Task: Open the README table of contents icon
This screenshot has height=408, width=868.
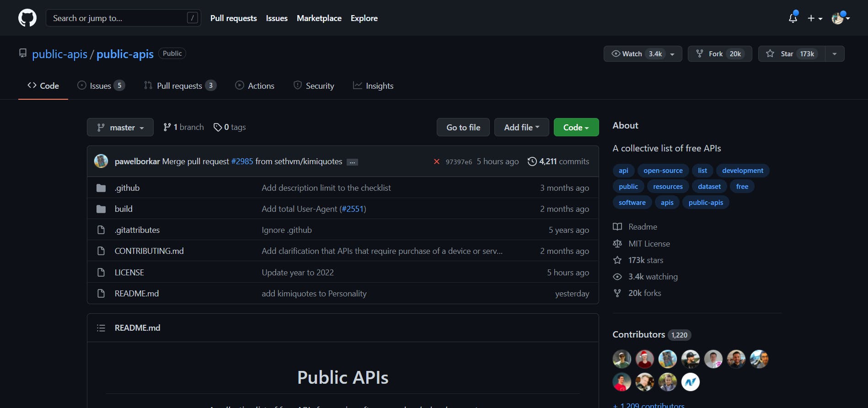Action: (101, 328)
